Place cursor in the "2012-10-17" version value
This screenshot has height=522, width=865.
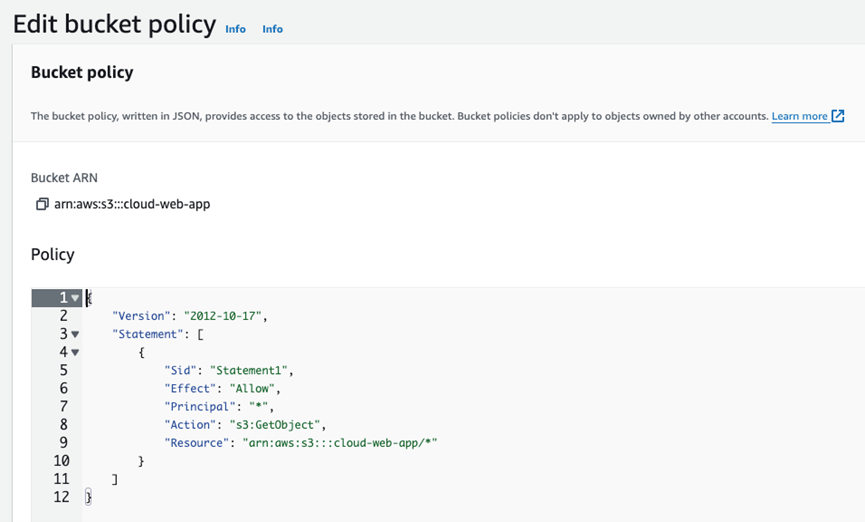222,316
